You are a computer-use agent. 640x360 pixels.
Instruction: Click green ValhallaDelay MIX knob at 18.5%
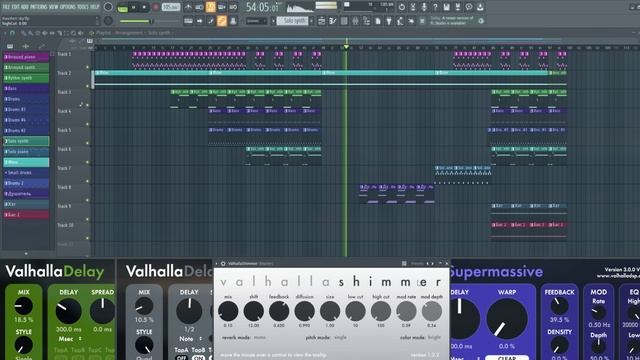click(24, 306)
